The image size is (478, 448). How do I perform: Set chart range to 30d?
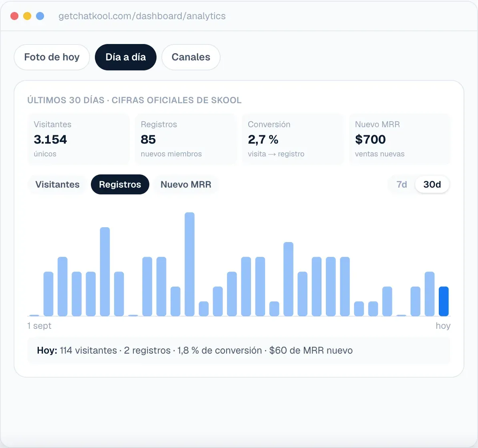(432, 184)
